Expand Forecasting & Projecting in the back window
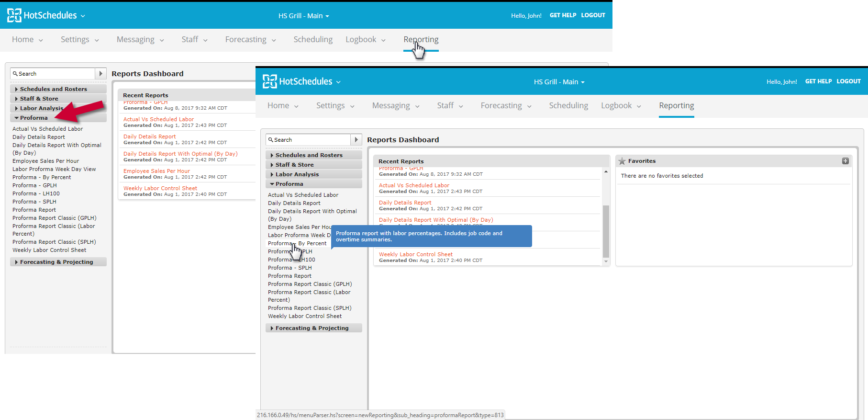This screenshot has width=868, height=420. 58,262
